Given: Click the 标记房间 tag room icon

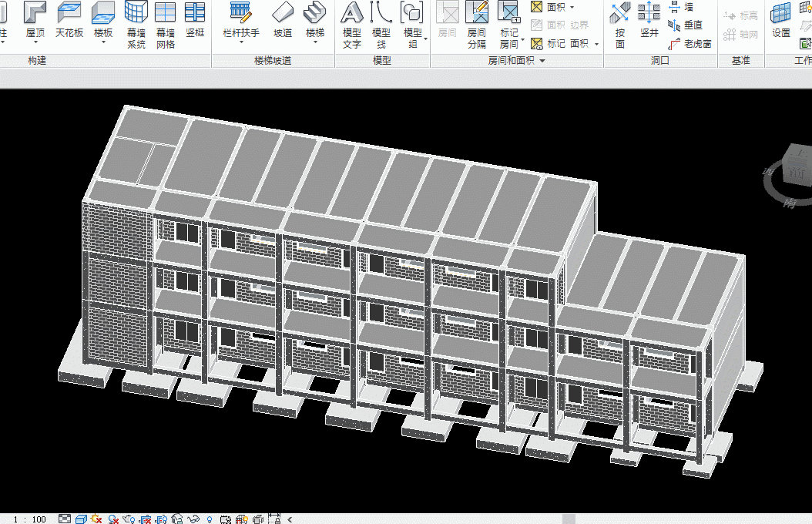Looking at the screenshot, I should pyautogui.click(x=509, y=12).
